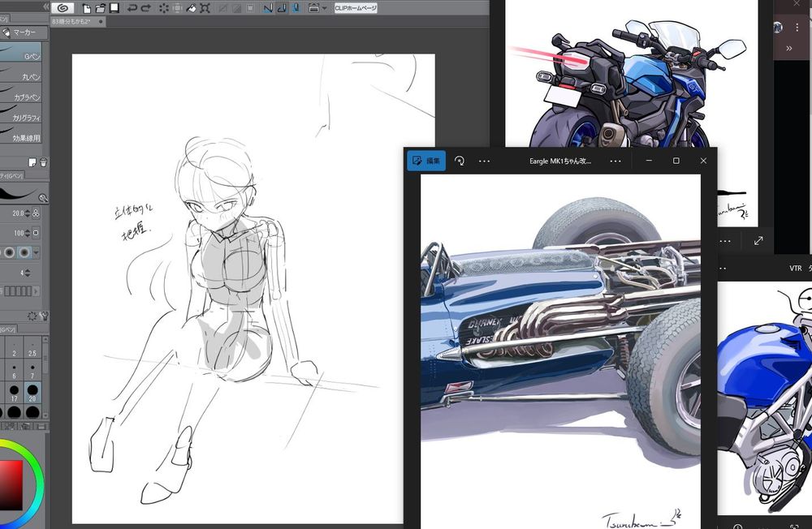
Task: Click the paint bucket Fill icon
Action: coord(190,8)
